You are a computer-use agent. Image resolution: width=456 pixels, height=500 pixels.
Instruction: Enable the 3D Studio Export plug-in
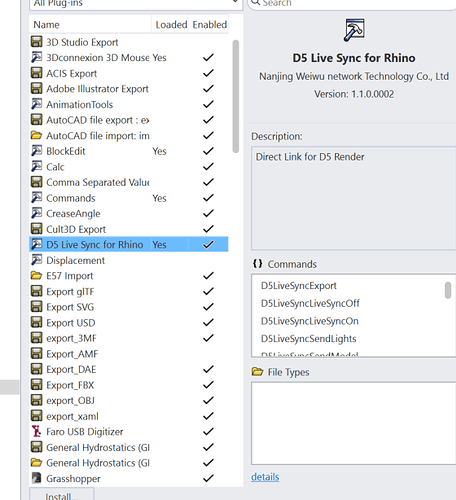pyautogui.click(x=208, y=42)
